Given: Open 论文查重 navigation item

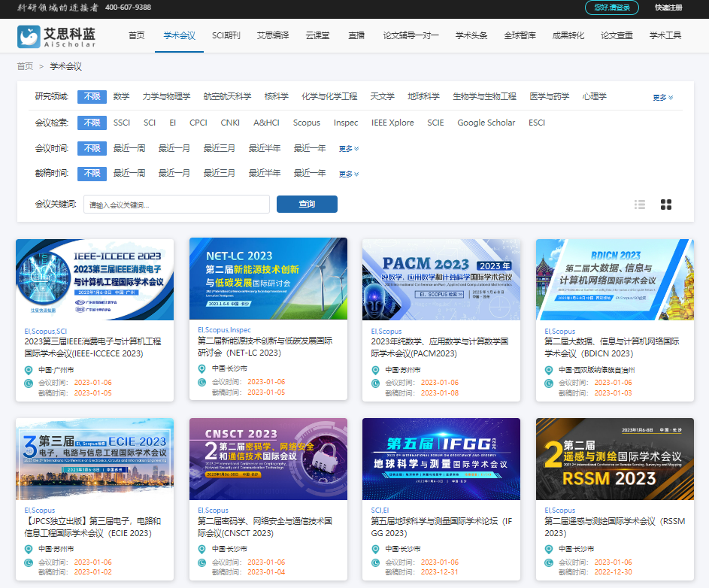Looking at the screenshot, I should pos(617,35).
